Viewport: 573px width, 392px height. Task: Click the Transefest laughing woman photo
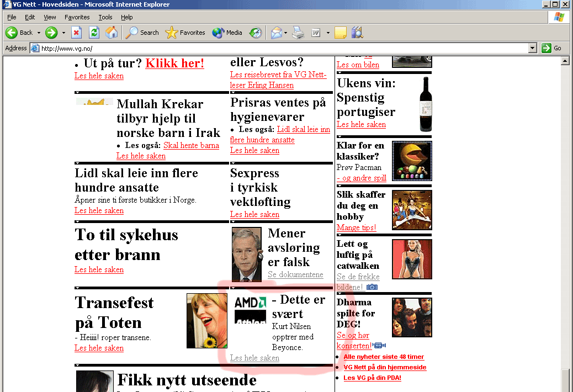[207, 320]
